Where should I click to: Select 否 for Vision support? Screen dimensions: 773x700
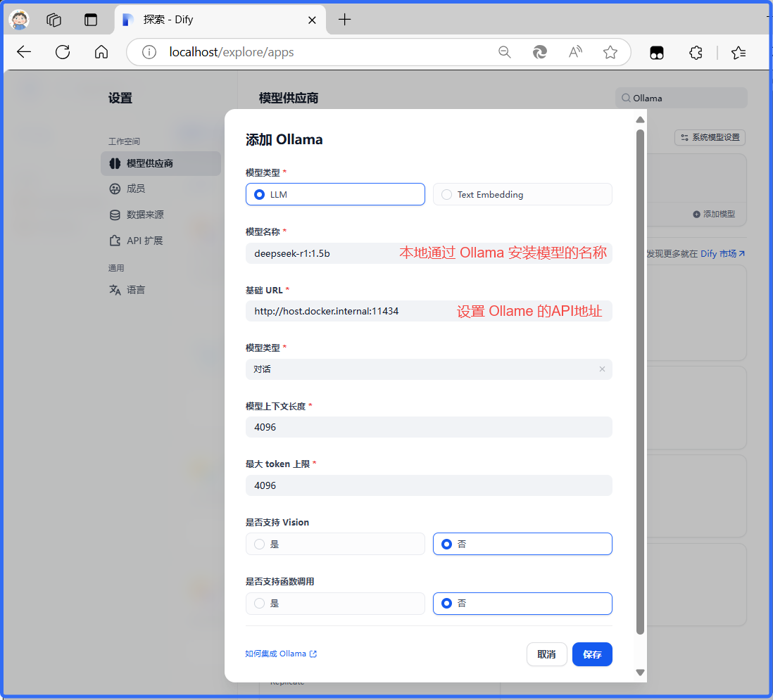click(x=522, y=545)
